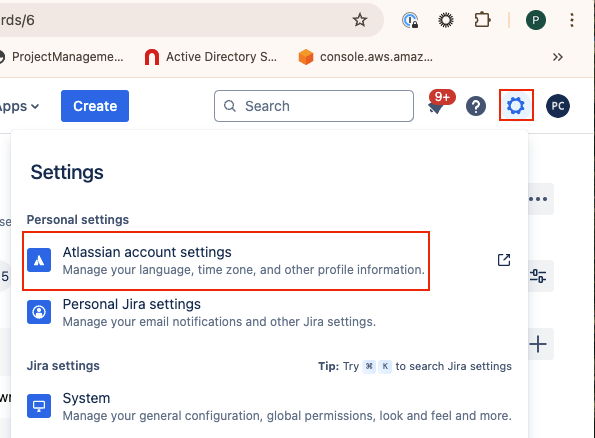
Task: Open the board three-dot more menu
Action: [540, 199]
